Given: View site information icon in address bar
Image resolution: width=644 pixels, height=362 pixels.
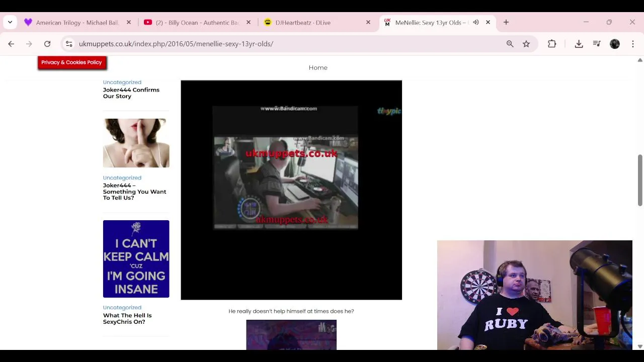Looking at the screenshot, I should [69, 44].
